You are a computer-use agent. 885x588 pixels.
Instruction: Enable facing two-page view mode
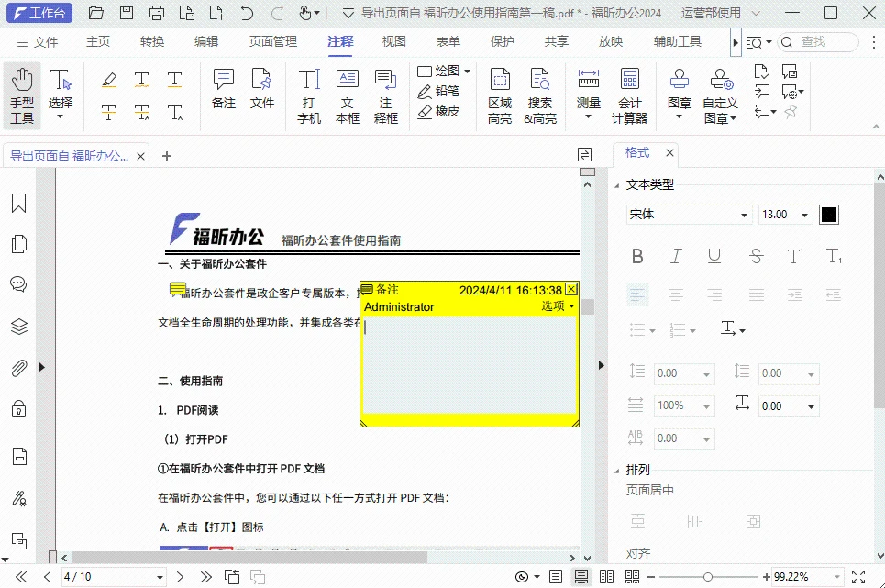point(607,577)
